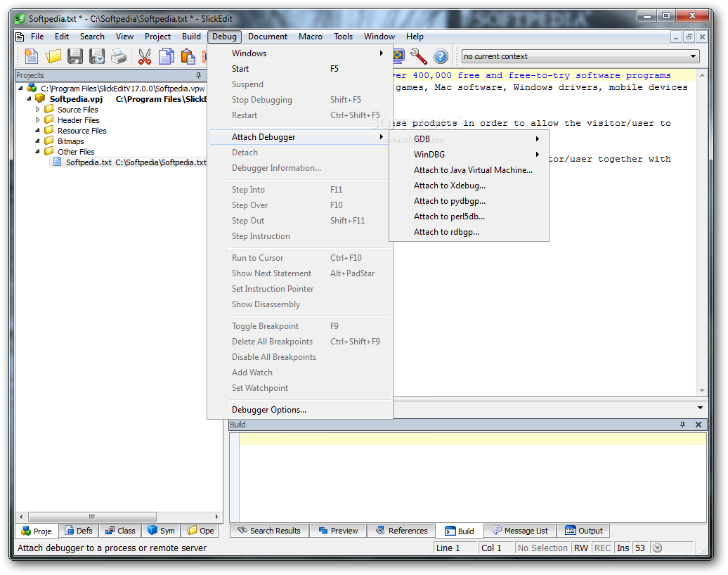Select Start in the Debug menu
The height and width of the screenshot is (575, 728).
(x=300, y=69)
